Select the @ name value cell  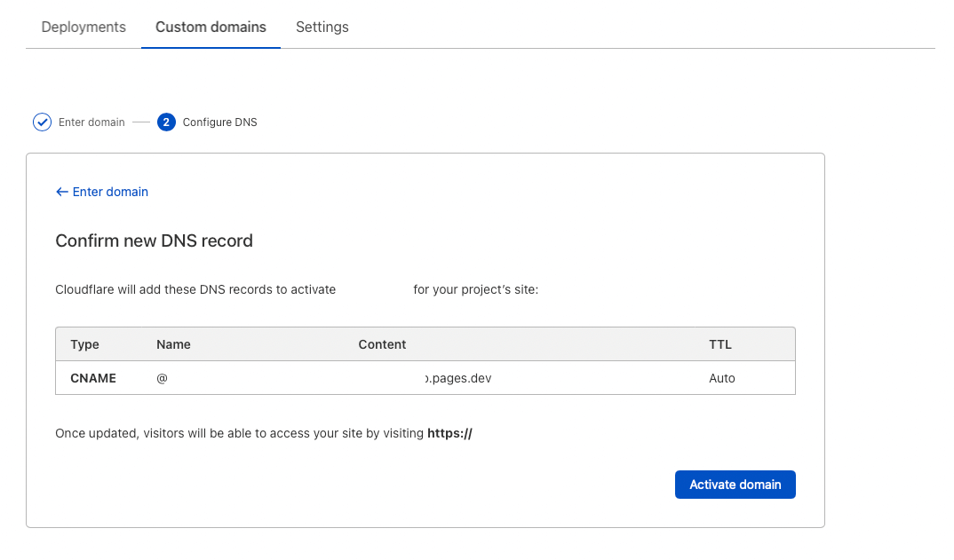163,377
